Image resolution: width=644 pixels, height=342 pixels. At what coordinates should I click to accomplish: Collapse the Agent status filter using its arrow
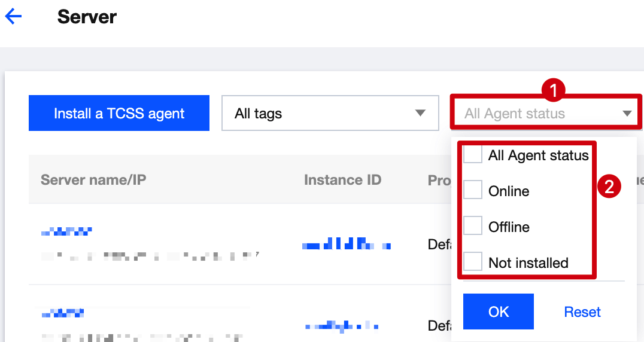click(627, 113)
